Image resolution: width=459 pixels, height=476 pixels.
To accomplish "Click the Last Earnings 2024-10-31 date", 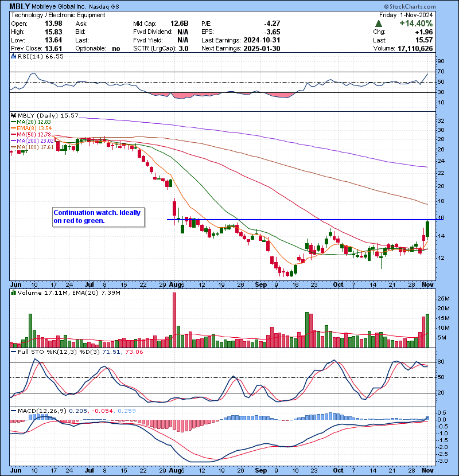I will point(262,40).
